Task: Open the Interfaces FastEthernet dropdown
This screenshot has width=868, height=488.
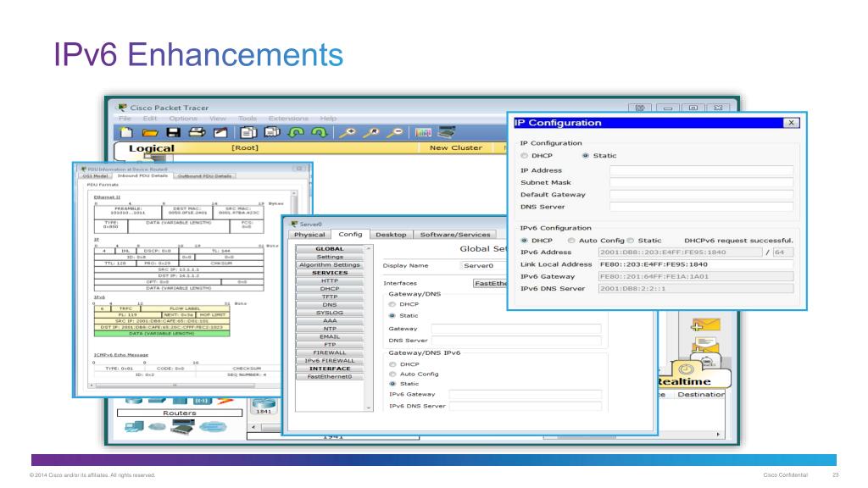Action: click(x=490, y=283)
